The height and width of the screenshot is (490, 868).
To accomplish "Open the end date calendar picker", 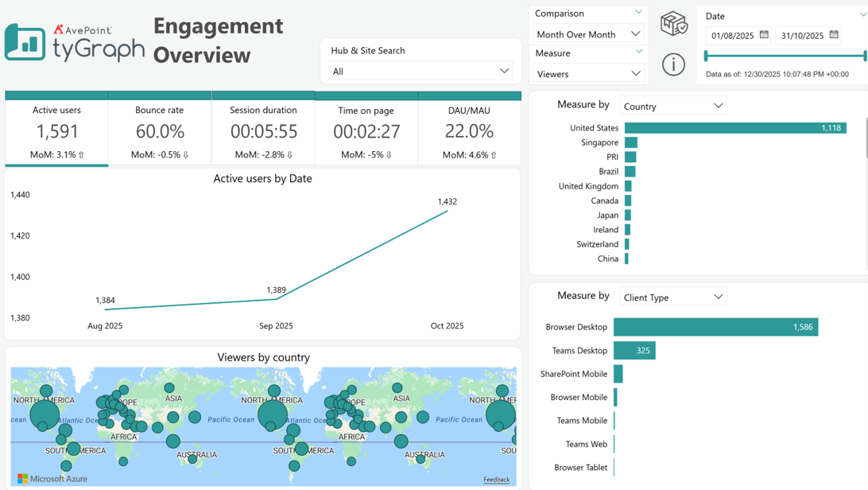I will point(834,35).
